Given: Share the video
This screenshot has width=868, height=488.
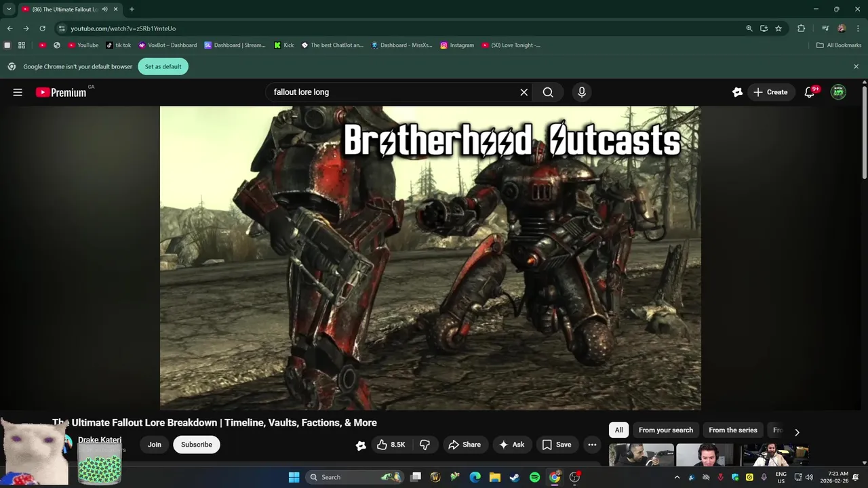Looking at the screenshot, I should pyautogui.click(x=465, y=445).
